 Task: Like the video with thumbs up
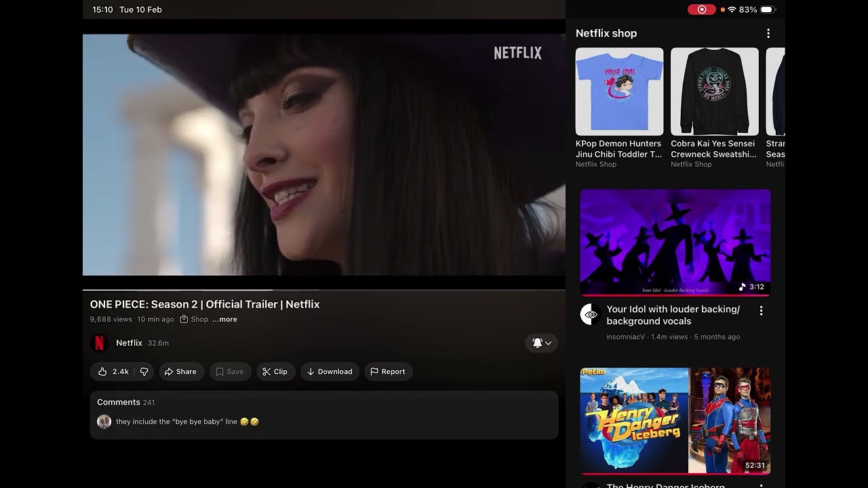(x=113, y=371)
